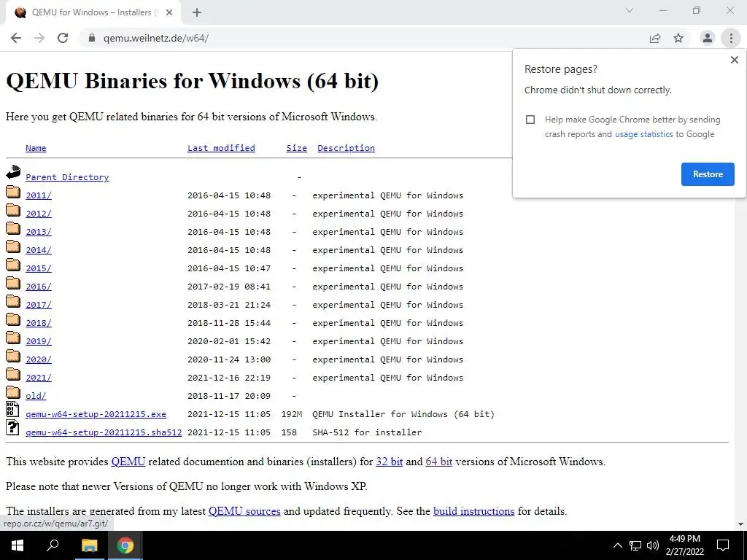Viewport: 747px width, 560px height.
Task: Open the network icon in system tray
Action: (x=635, y=545)
